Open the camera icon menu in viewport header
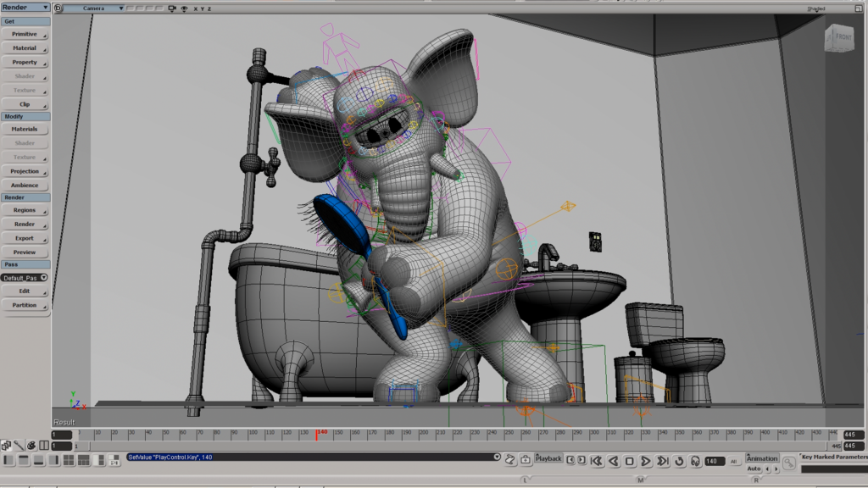Screen dimensions: 868x488 point(173,8)
